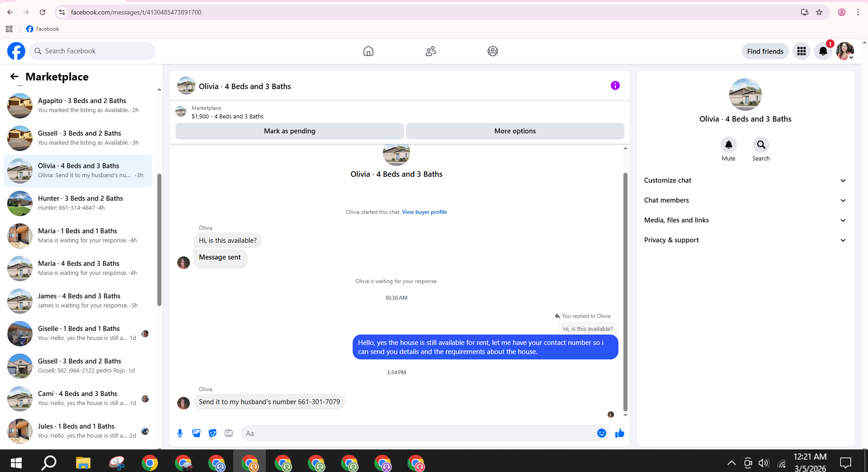Choose a sticker icon
This screenshot has height=472, width=868.
coord(212,433)
